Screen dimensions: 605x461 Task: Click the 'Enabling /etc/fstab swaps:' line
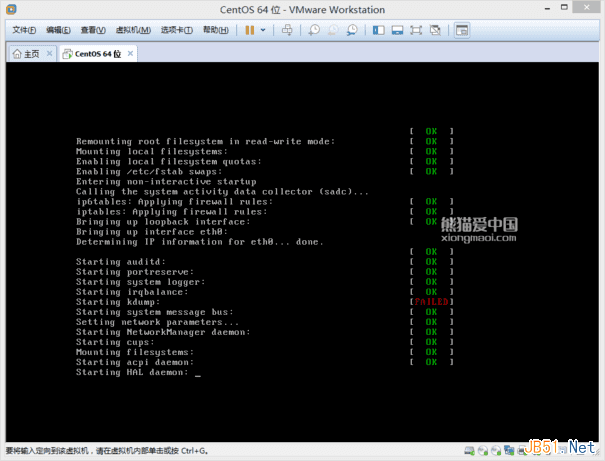click(149, 172)
